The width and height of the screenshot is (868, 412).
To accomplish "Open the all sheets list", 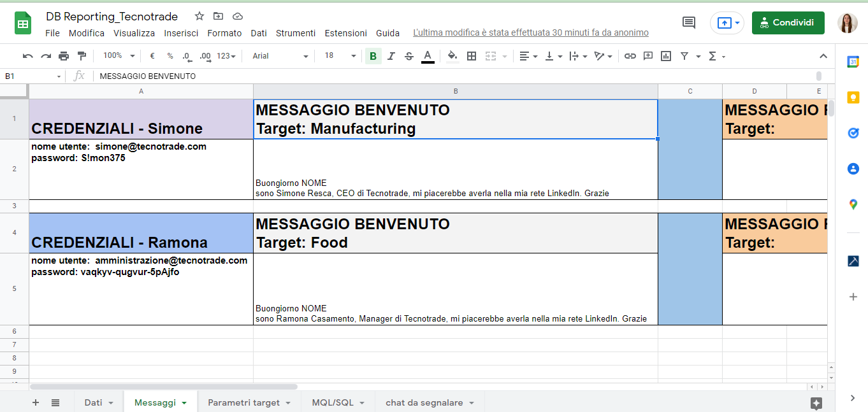I will (x=55, y=402).
